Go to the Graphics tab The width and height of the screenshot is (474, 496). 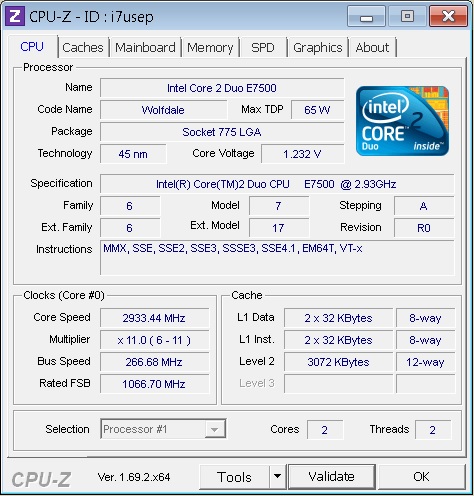[x=318, y=48]
